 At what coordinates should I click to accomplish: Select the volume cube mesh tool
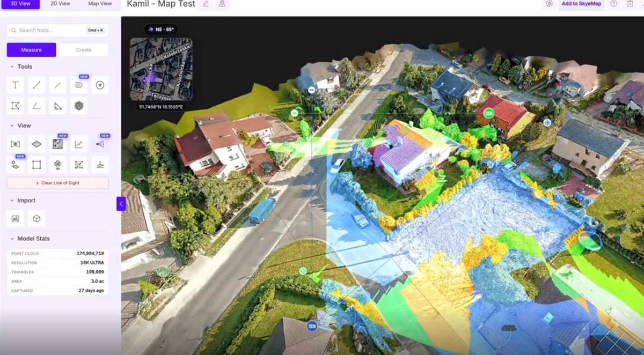pyautogui.click(x=79, y=106)
